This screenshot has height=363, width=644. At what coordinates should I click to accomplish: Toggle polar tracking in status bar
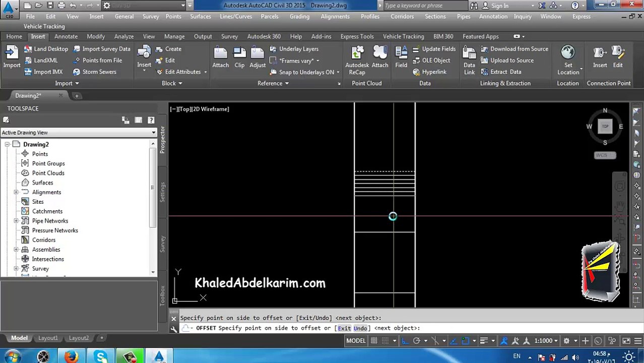[417, 341]
